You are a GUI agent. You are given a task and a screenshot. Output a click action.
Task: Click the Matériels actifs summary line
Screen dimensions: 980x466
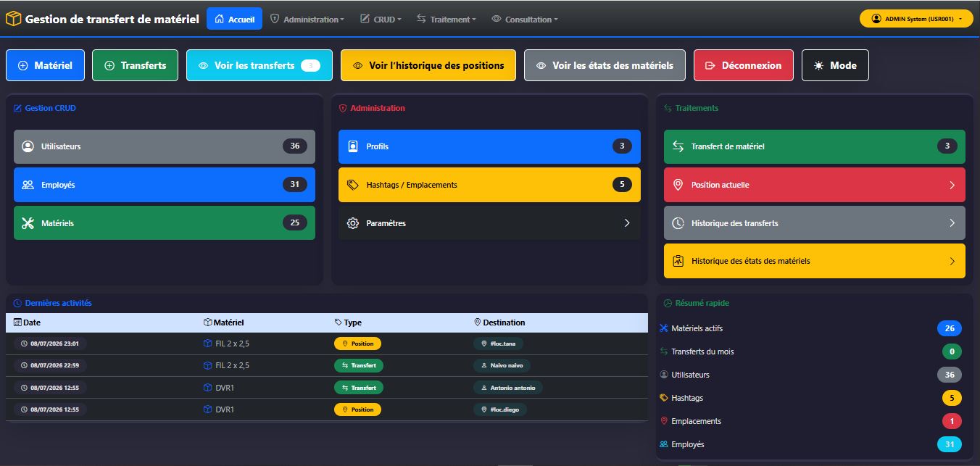pyautogui.click(x=810, y=328)
